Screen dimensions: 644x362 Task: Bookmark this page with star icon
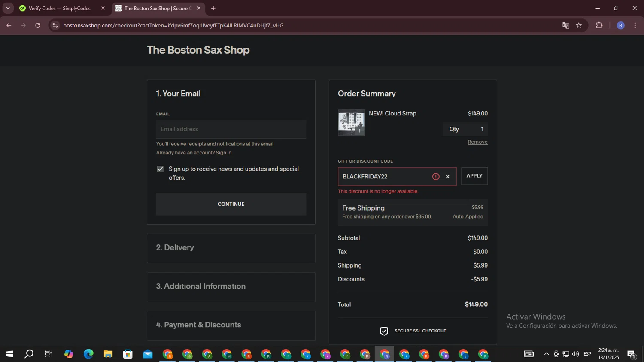(x=579, y=25)
